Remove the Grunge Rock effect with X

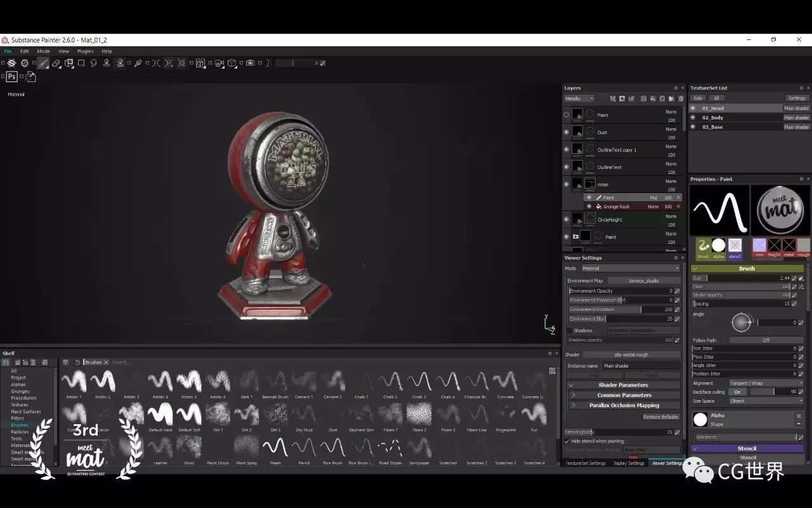click(x=678, y=206)
